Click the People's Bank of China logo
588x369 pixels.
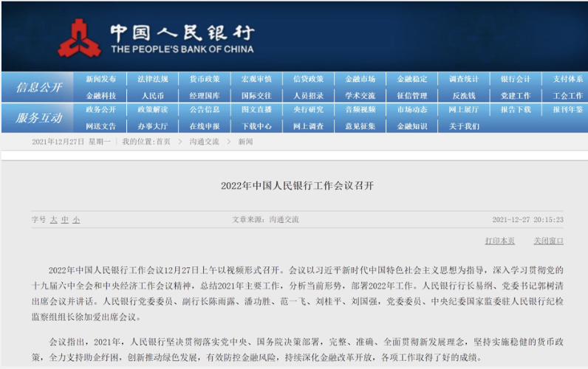(156, 38)
